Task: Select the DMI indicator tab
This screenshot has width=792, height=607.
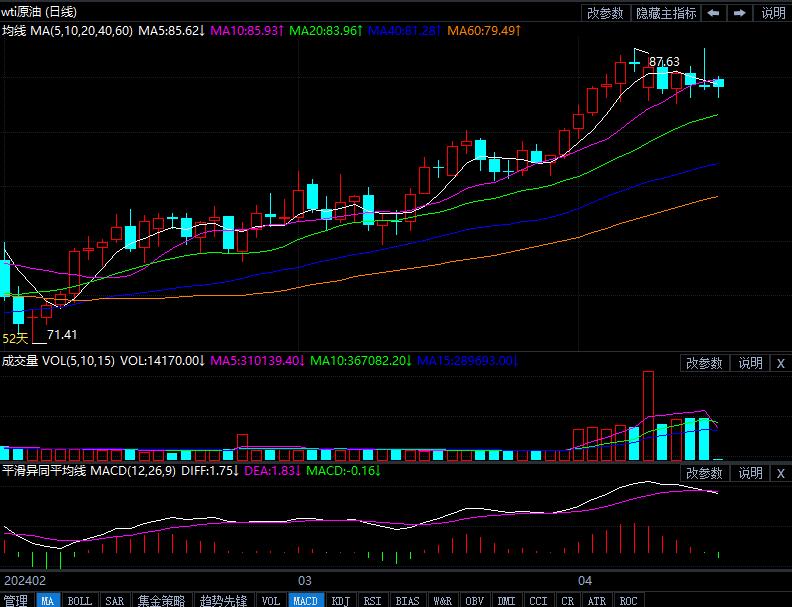Action: pos(507,600)
